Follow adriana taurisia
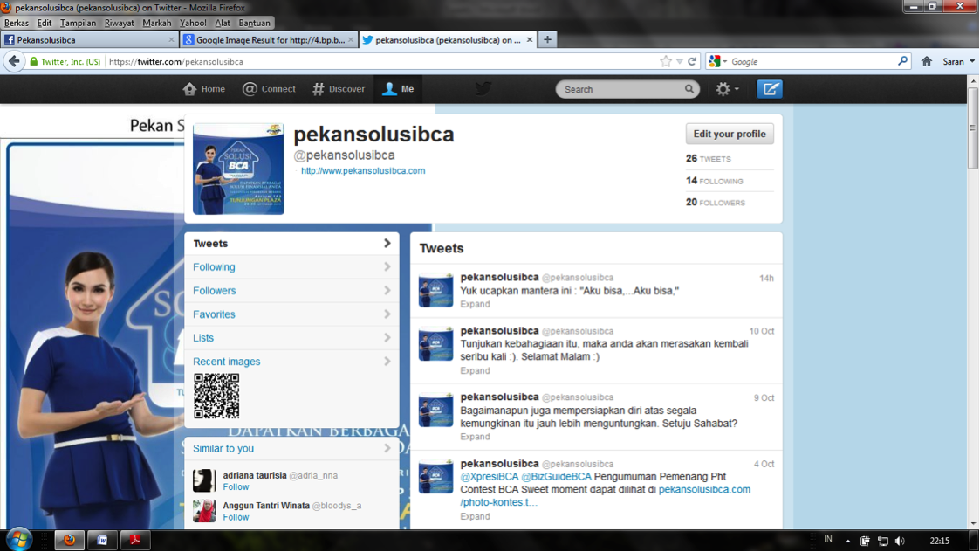 point(236,487)
